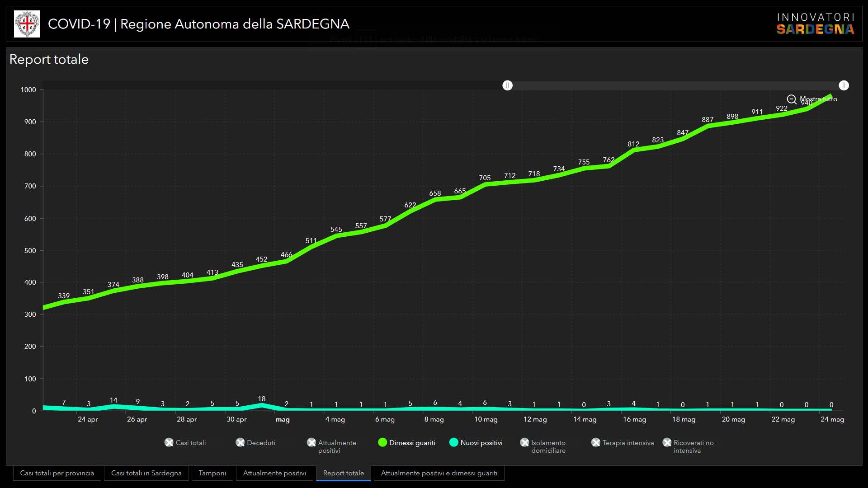Click the right handle of chart range scrollbar

(844, 85)
